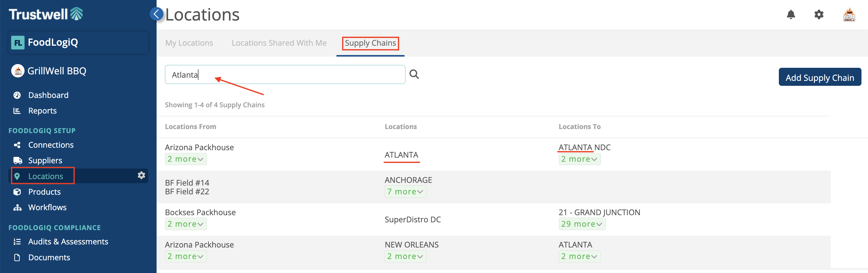Click the Products box icon
868x273 pixels.
pyautogui.click(x=17, y=192)
